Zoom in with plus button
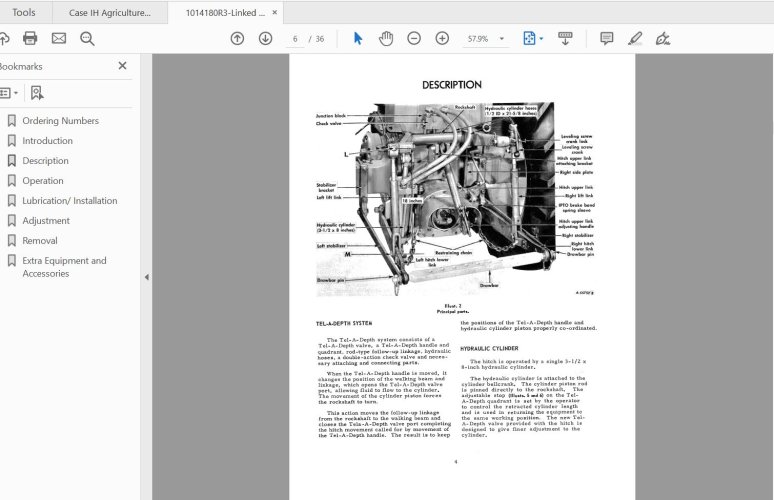Image resolution: width=774 pixels, height=500 pixels. point(442,38)
